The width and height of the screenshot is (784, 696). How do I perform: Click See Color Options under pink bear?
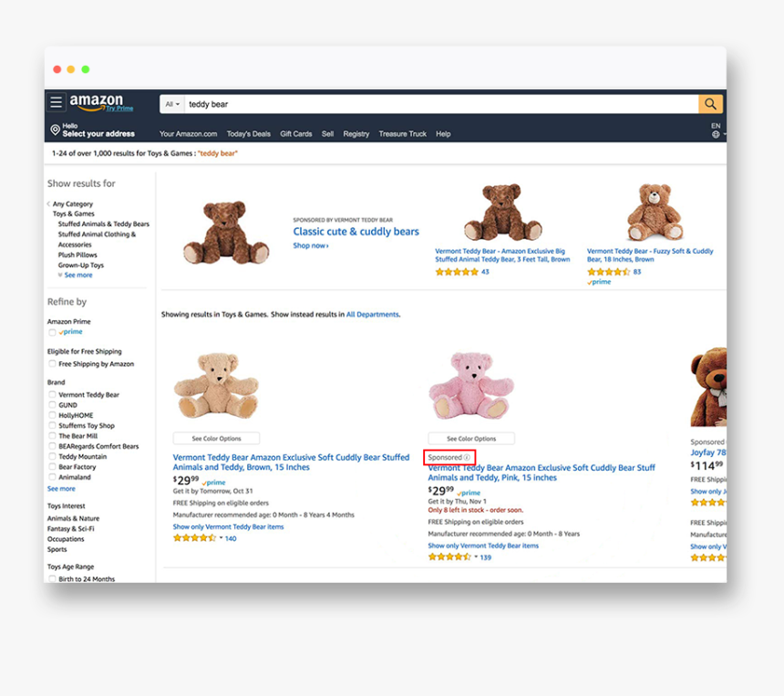(x=471, y=439)
